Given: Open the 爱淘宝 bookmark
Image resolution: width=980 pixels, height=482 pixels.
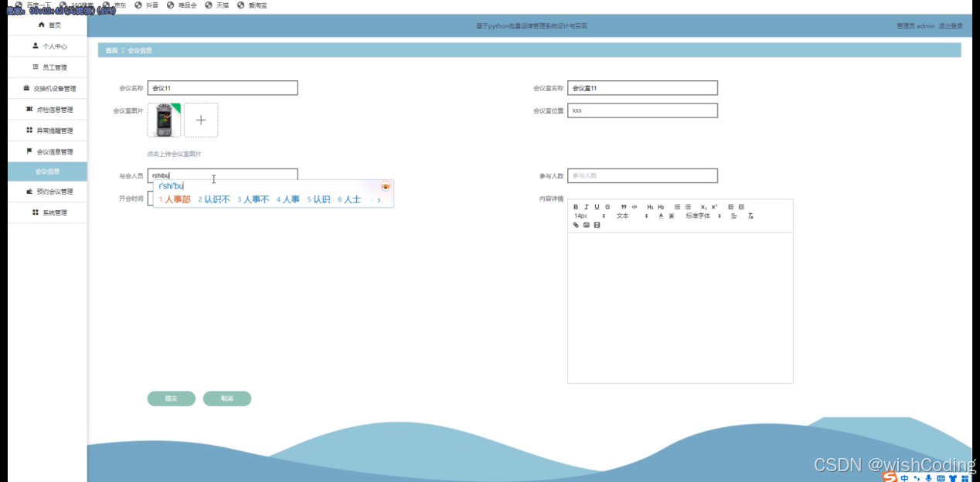Looking at the screenshot, I should coord(253,5).
